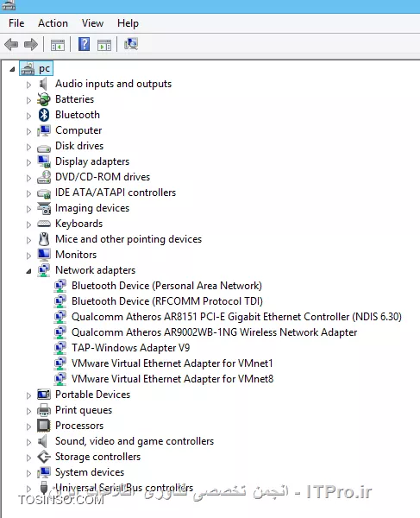This screenshot has height=518, width=420.
Task: Click the printer icon for Print queues
Action: point(44,410)
